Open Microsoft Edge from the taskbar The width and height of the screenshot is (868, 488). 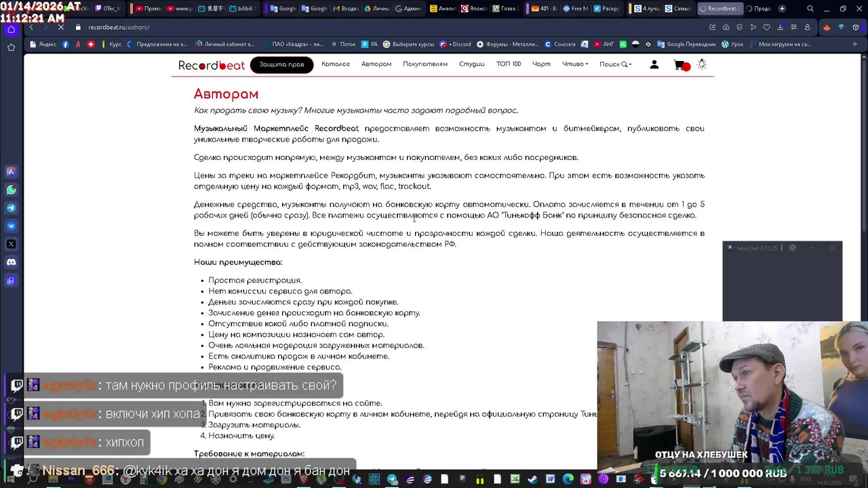point(568,479)
